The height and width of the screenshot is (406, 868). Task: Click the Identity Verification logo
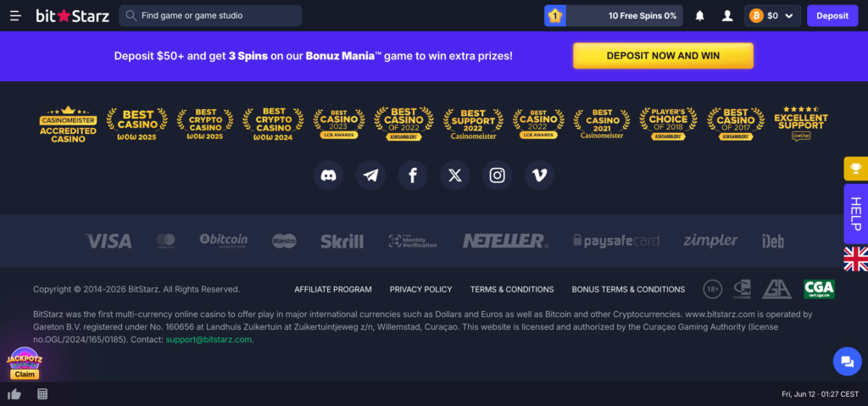pos(413,241)
